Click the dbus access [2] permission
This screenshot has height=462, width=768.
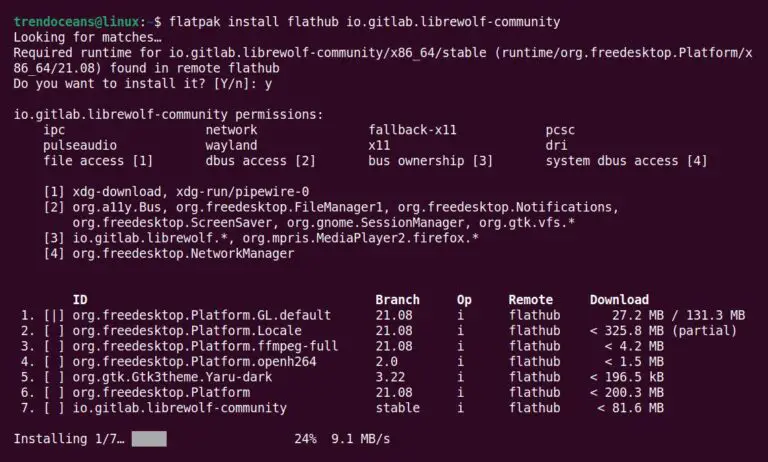click(x=261, y=161)
